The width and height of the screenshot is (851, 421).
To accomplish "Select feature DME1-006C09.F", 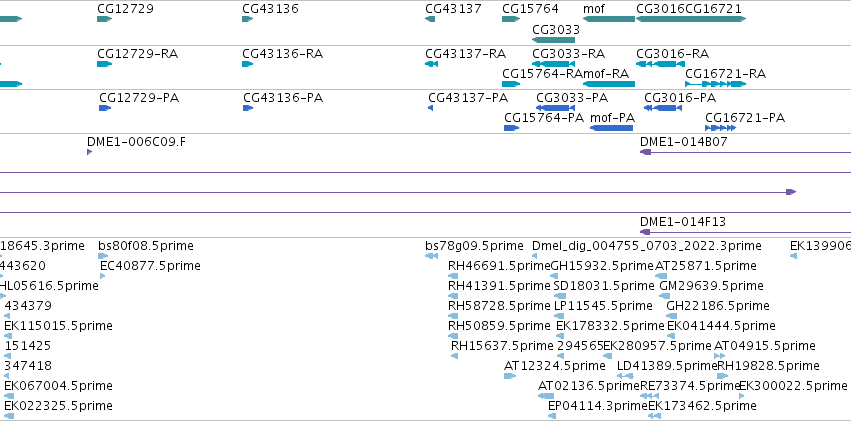I will [136, 142].
